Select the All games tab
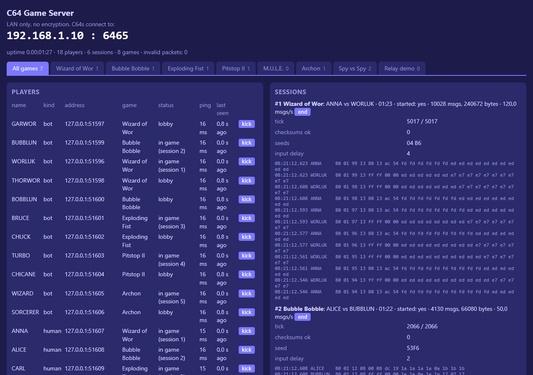 tap(28, 68)
